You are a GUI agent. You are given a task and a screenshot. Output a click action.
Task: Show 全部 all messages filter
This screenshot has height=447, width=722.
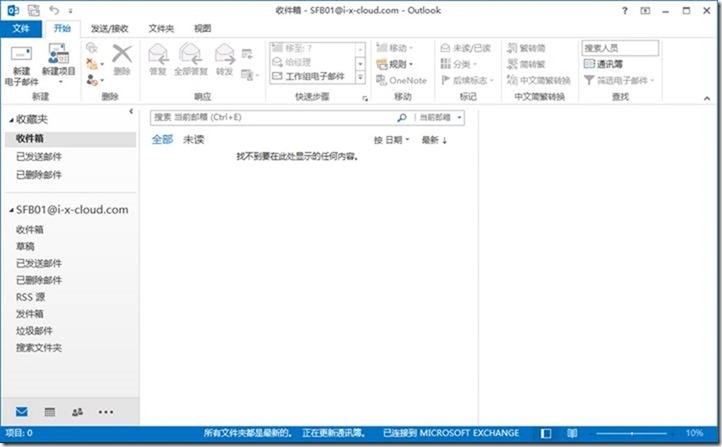click(x=162, y=139)
